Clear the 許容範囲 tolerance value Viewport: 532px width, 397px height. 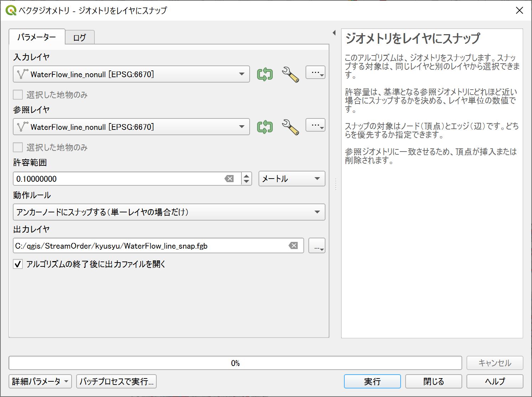pyautogui.click(x=229, y=179)
